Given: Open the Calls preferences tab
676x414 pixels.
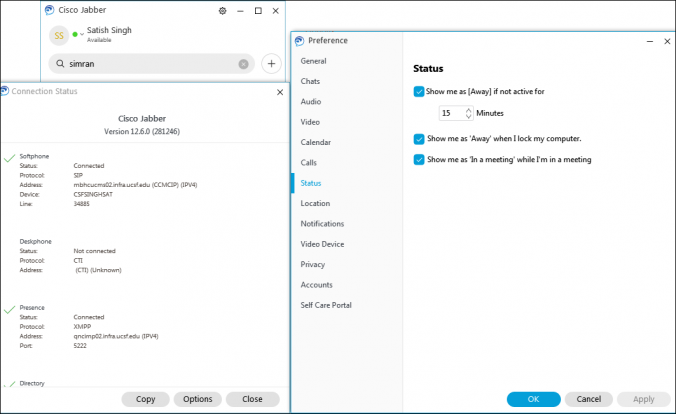Looking at the screenshot, I should coord(309,163).
